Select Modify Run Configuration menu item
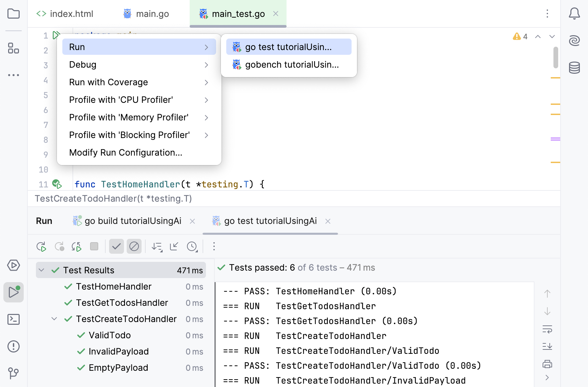 point(126,153)
